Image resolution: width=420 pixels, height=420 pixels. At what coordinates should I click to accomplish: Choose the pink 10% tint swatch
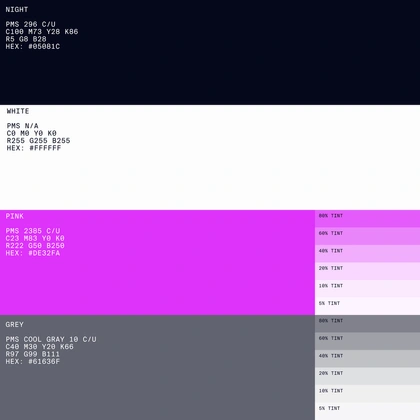click(367, 289)
